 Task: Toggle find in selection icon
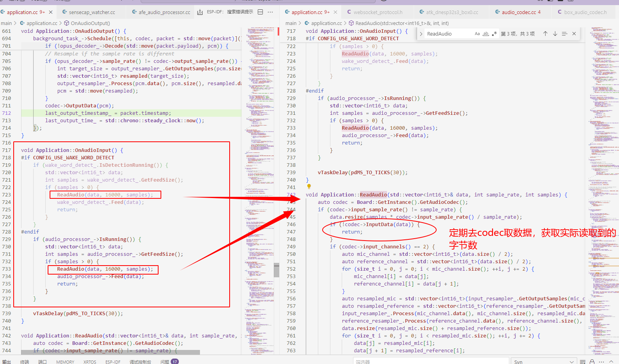tap(564, 34)
